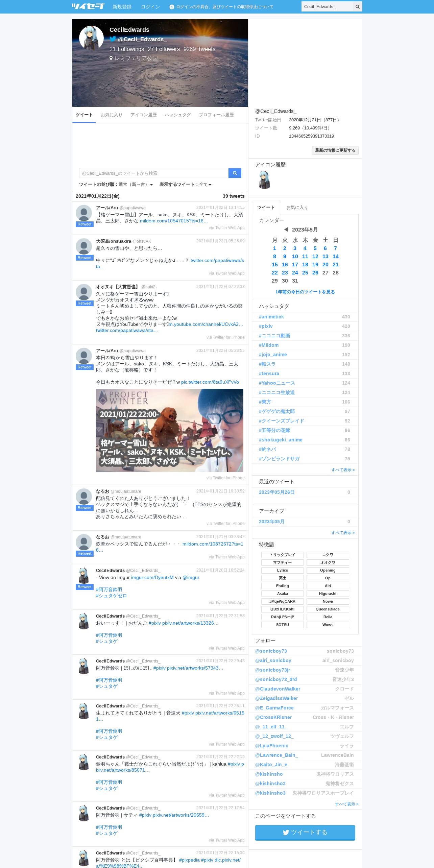Open the Project Winter tweet image
This screenshot has width=434, height=868.
coord(170,430)
